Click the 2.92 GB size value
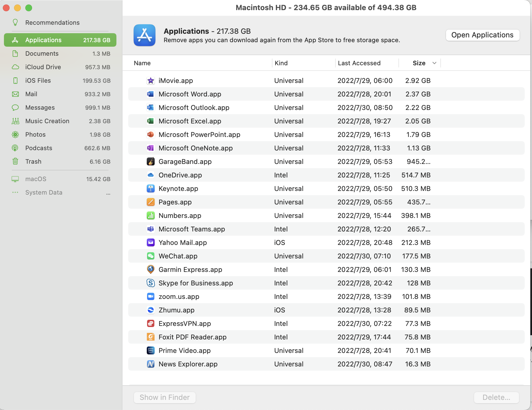The height and width of the screenshot is (410, 532). [x=418, y=81]
